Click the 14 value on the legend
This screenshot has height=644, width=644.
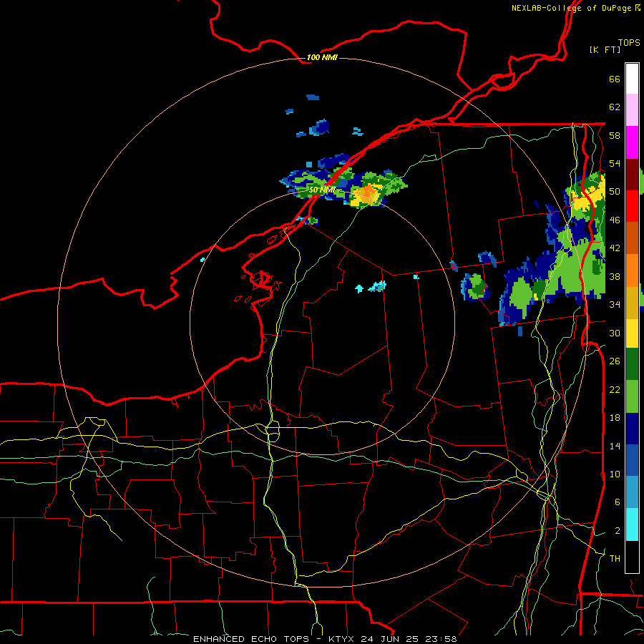click(x=615, y=446)
